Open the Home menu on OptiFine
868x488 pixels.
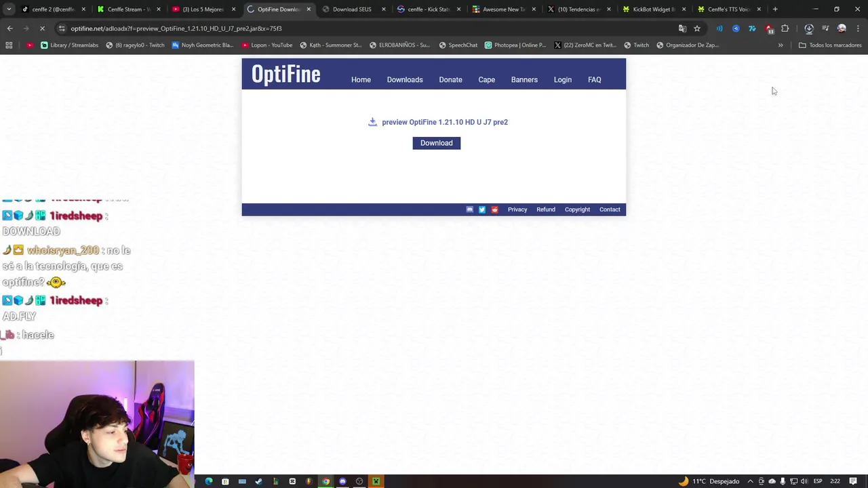click(361, 80)
